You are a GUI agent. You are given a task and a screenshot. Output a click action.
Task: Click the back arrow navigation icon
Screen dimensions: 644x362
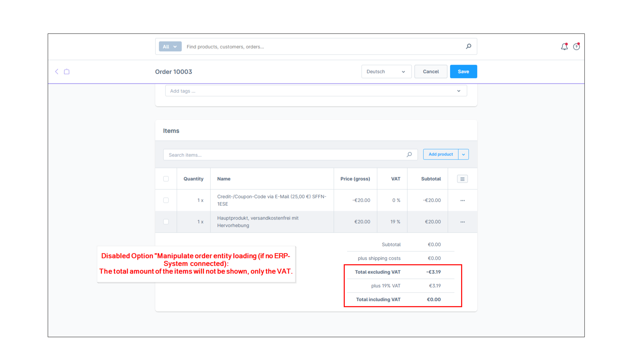[x=57, y=71]
